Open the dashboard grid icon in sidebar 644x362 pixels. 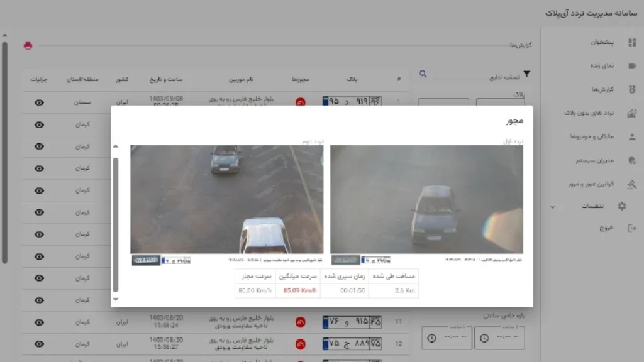[x=631, y=42]
